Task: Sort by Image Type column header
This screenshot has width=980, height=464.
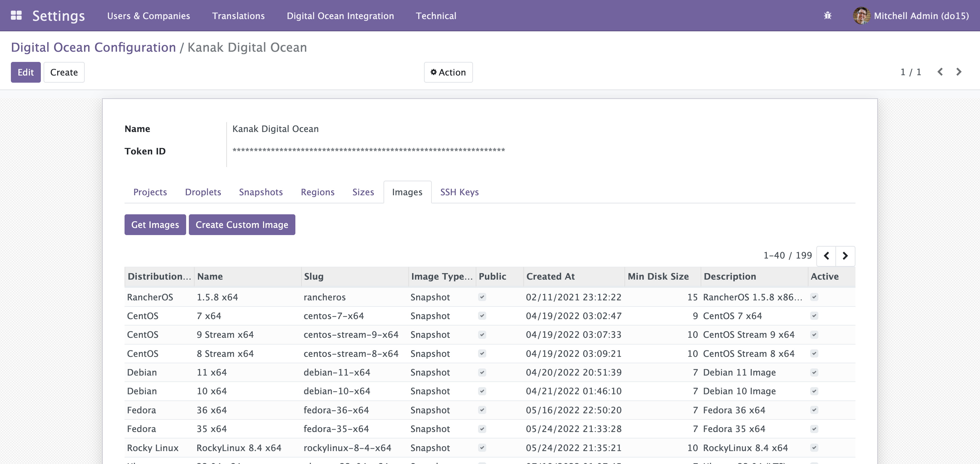Action: pos(442,277)
